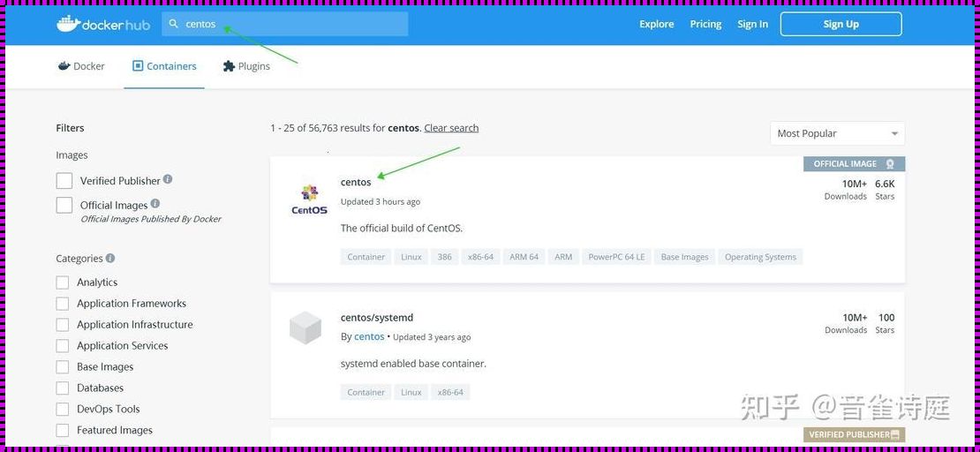
Task: Click the '100' Stars count on centos/systemd
Action: [886, 318]
